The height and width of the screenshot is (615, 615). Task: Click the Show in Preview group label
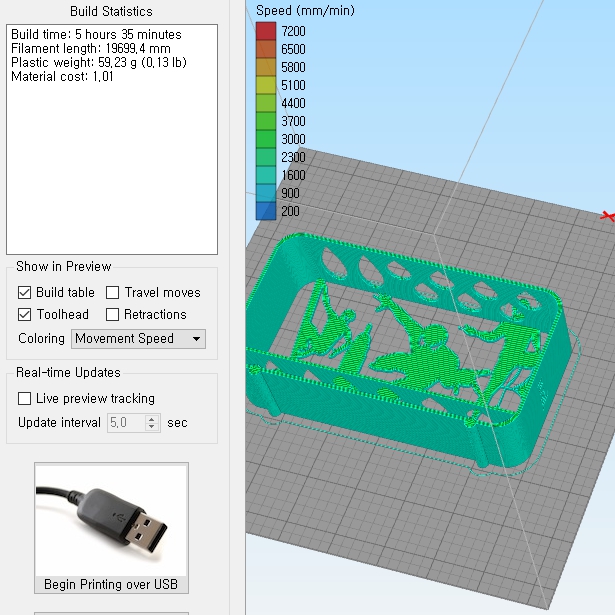[x=64, y=267]
